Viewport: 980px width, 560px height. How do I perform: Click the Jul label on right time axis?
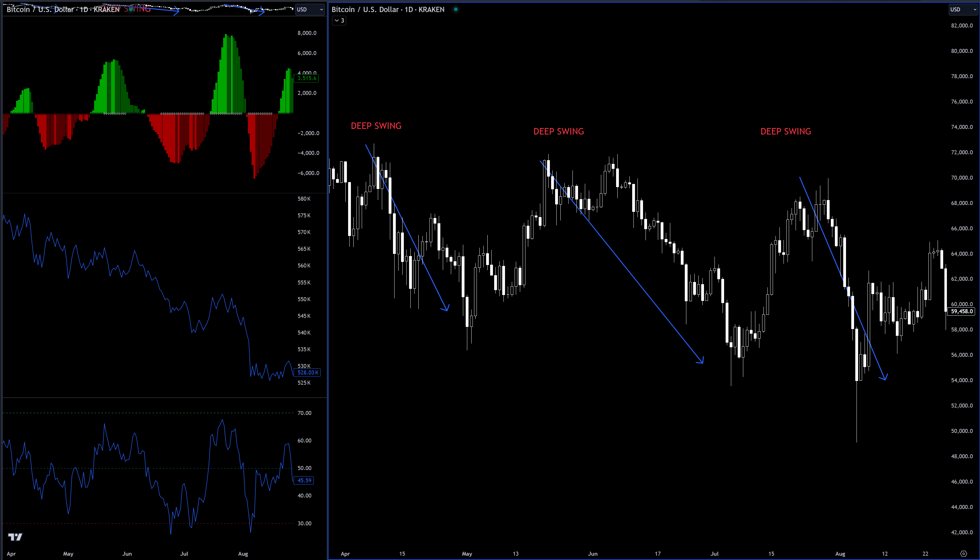pos(714,554)
